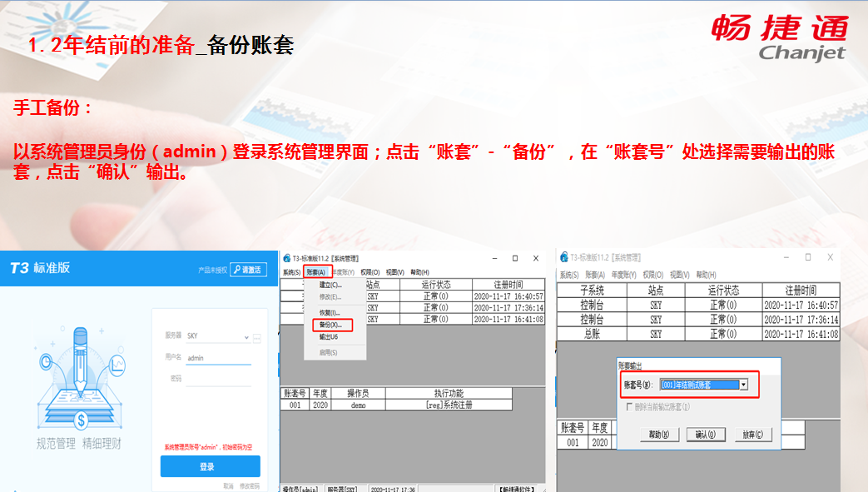The height and width of the screenshot is (492, 868).
Task: Click the ellipsis browse button beside server field
Action: (257, 338)
